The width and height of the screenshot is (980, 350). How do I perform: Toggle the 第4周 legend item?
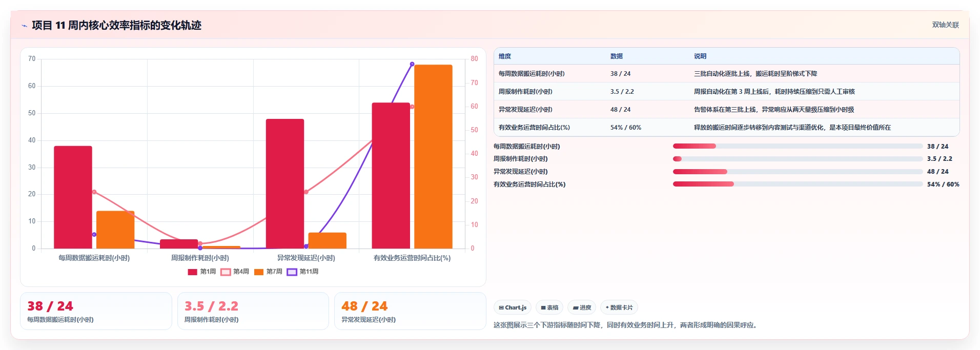(235, 272)
